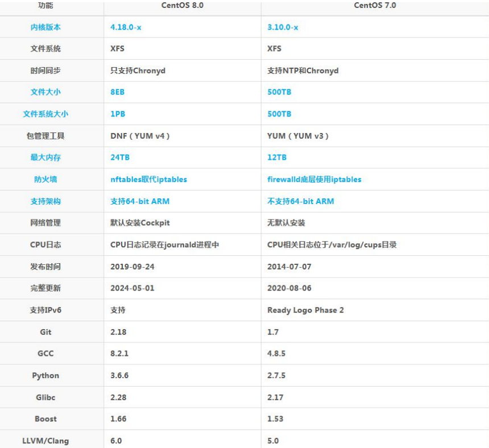
Task: Select the DNF（YUM v4）cell
Action: pos(140,136)
